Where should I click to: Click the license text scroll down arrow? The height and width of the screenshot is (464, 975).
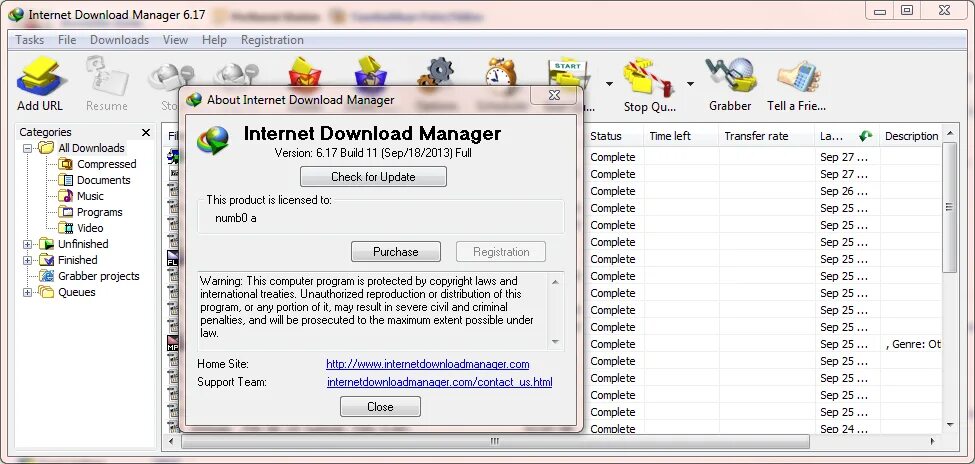tap(555, 341)
